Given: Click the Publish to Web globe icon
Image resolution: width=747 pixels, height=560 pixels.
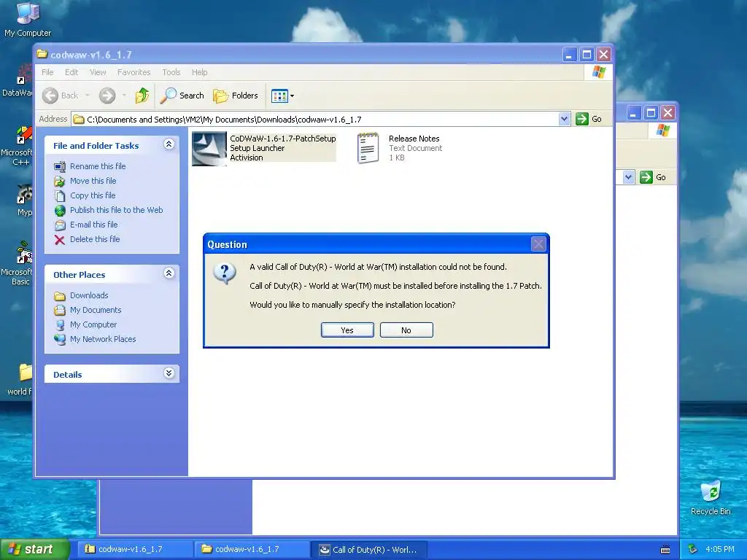Looking at the screenshot, I should click(x=60, y=211).
